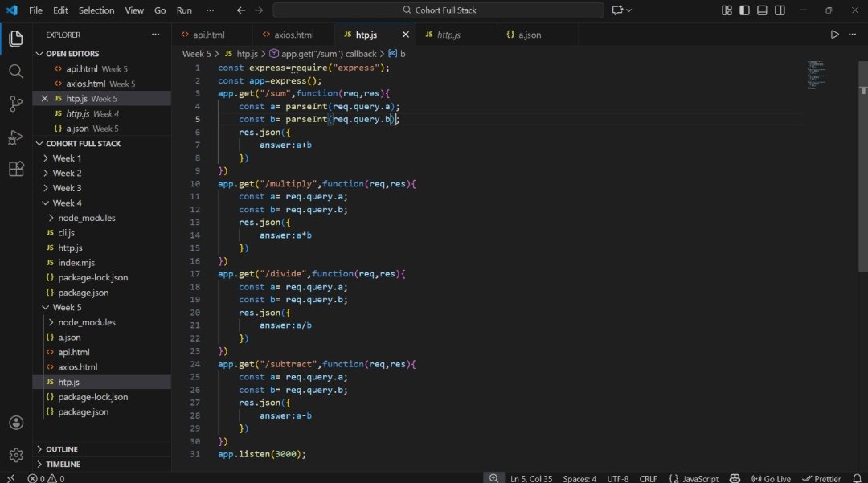Collapse the Week 5 folder
The image size is (868, 483).
click(x=102, y=307)
